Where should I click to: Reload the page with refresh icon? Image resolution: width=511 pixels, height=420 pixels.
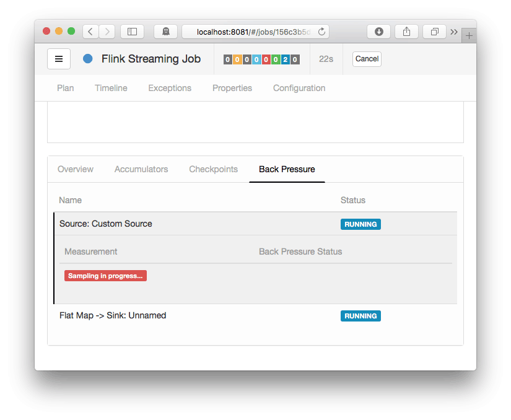(321, 32)
